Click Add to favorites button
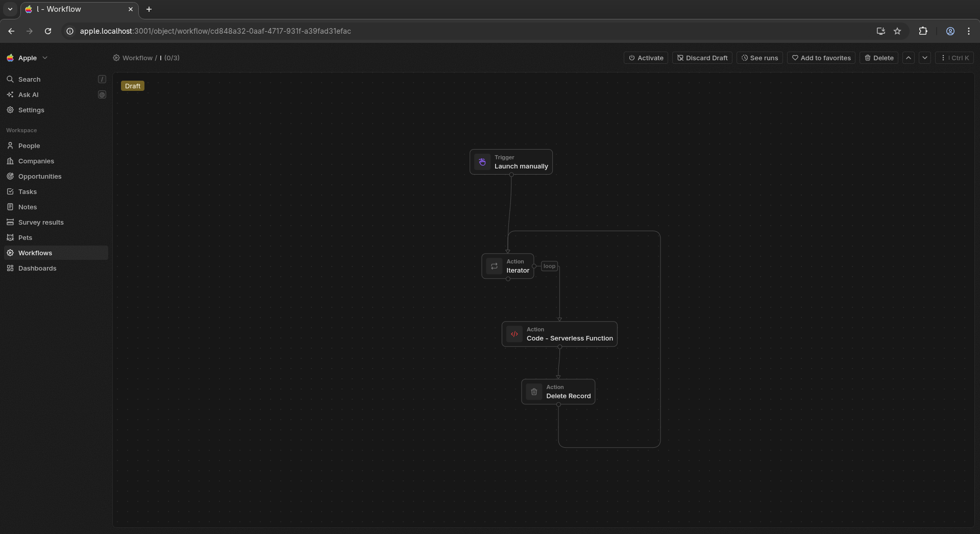 tap(821, 58)
